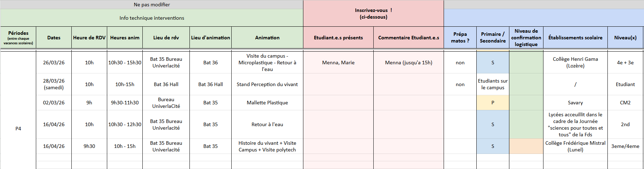
Task: Click the "Menna, Marie" students cell
Action: [x=338, y=63]
